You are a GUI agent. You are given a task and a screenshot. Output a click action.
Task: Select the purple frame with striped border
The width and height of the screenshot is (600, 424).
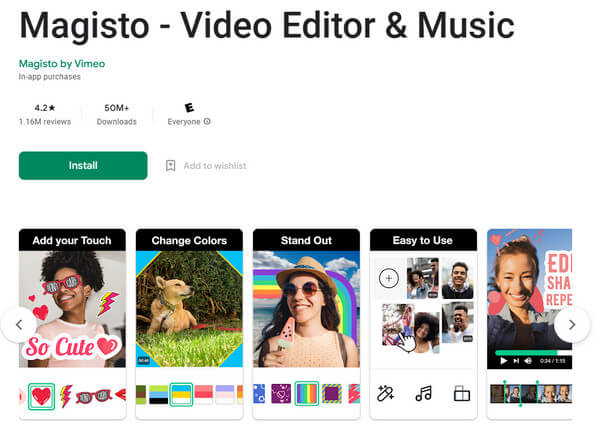(x=332, y=393)
